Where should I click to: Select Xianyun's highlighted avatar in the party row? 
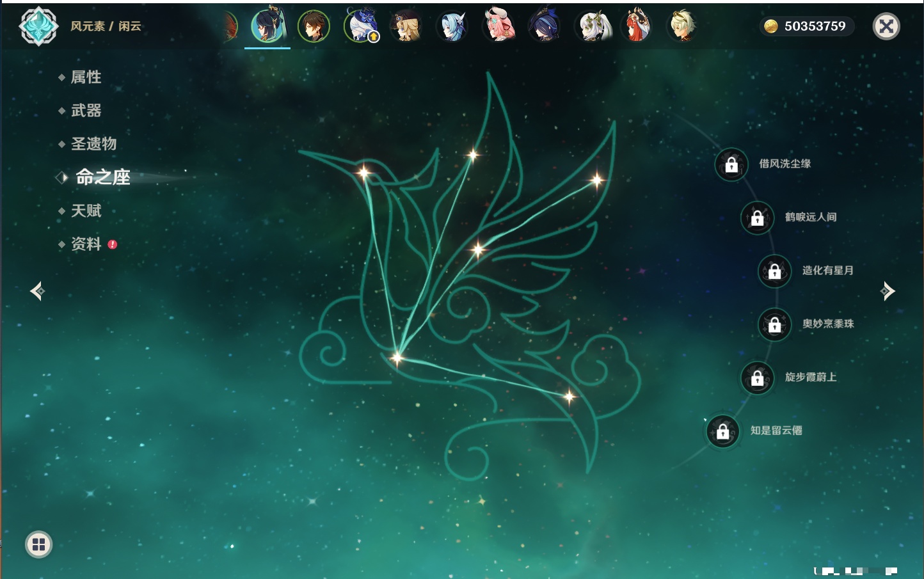pyautogui.click(x=267, y=26)
